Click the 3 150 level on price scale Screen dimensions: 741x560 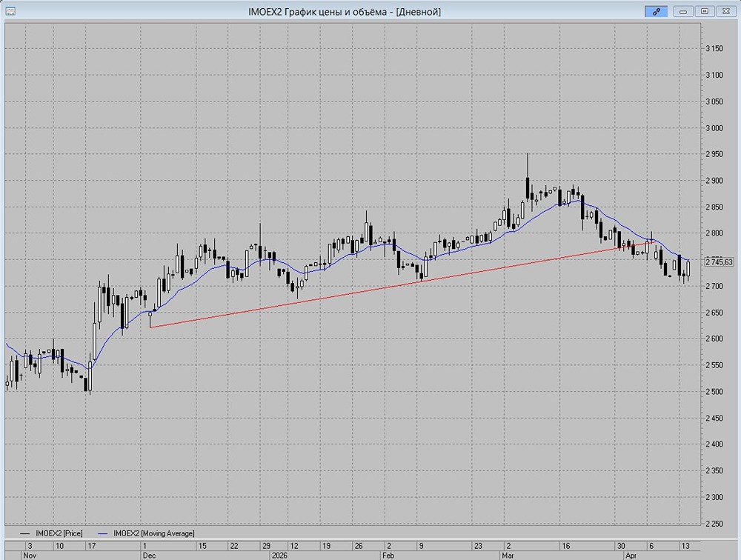click(x=714, y=49)
